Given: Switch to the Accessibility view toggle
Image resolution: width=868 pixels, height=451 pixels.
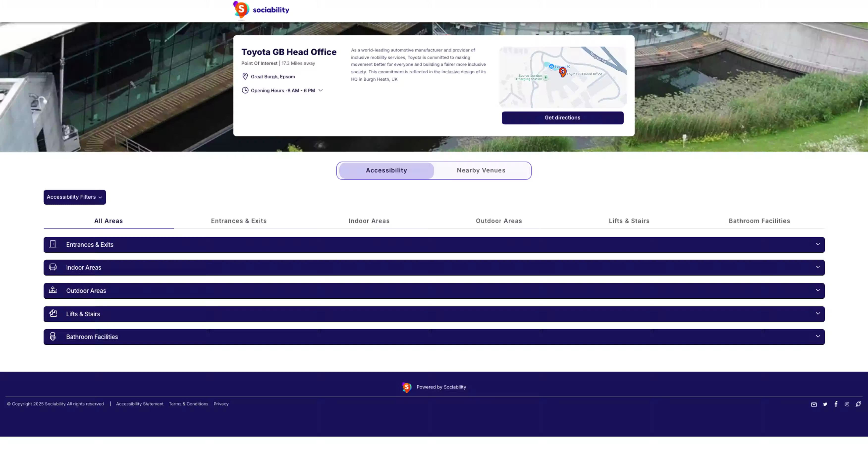Looking at the screenshot, I should [x=386, y=170].
